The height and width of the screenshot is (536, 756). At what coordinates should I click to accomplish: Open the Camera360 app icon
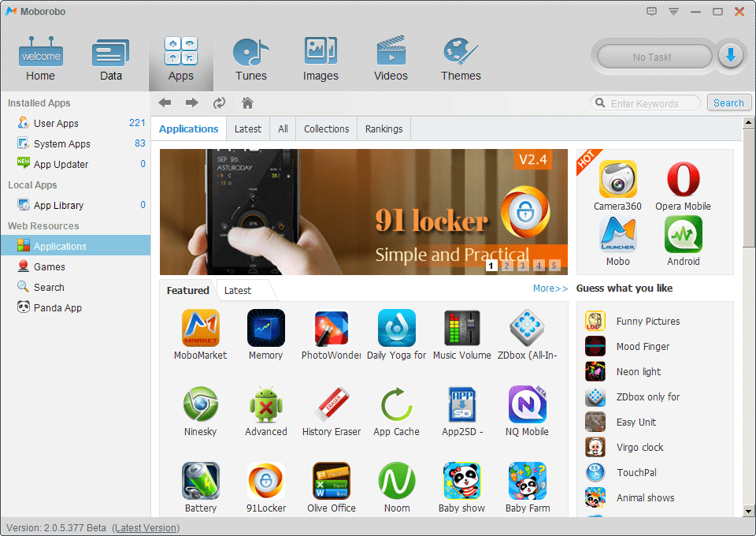click(x=617, y=180)
